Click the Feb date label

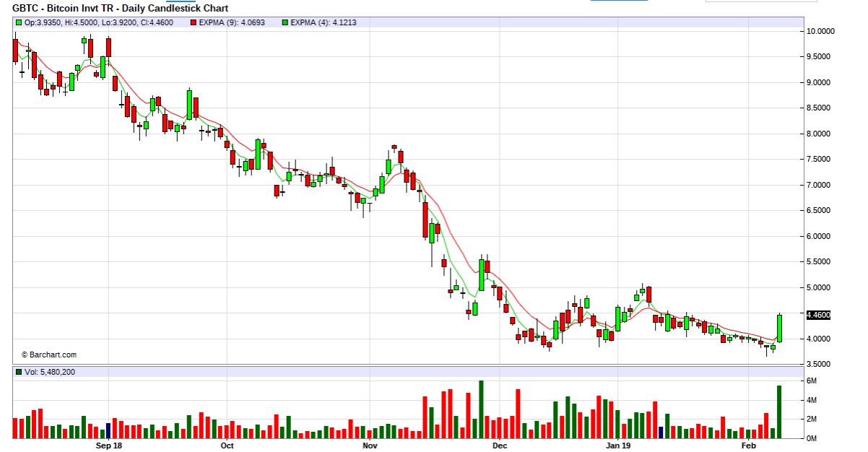pos(749,446)
